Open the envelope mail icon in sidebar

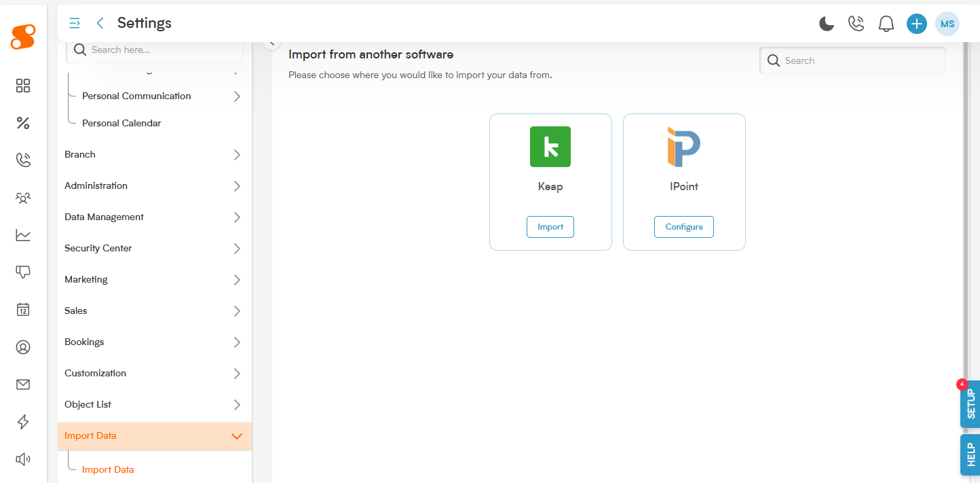pos(23,384)
